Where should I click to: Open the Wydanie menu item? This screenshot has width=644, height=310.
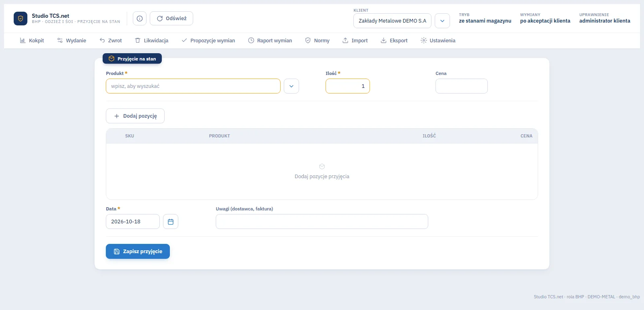(72, 41)
